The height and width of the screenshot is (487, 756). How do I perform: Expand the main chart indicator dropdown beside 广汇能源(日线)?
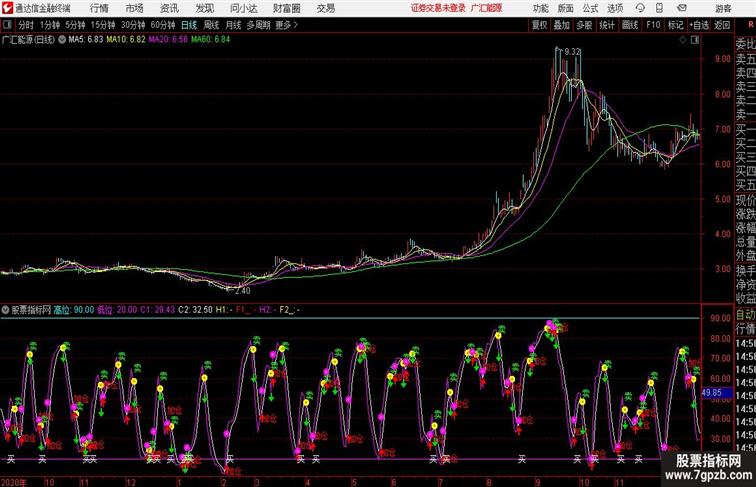[x=62, y=40]
